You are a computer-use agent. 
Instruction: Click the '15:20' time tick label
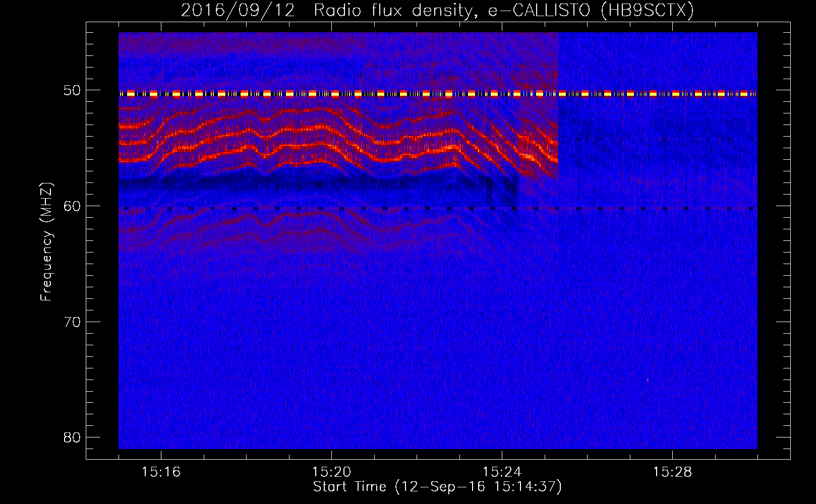(331, 472)
